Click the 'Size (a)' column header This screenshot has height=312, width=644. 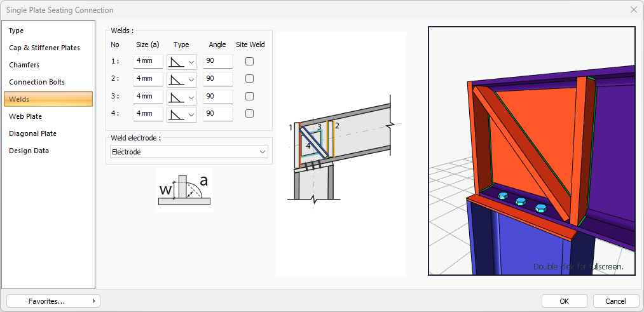pos(147,44)
